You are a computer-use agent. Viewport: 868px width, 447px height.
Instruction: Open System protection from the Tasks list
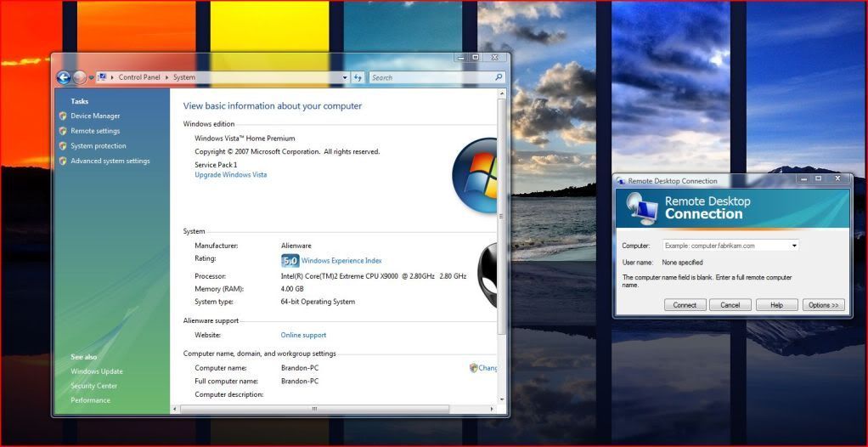(x=99, y=145)
